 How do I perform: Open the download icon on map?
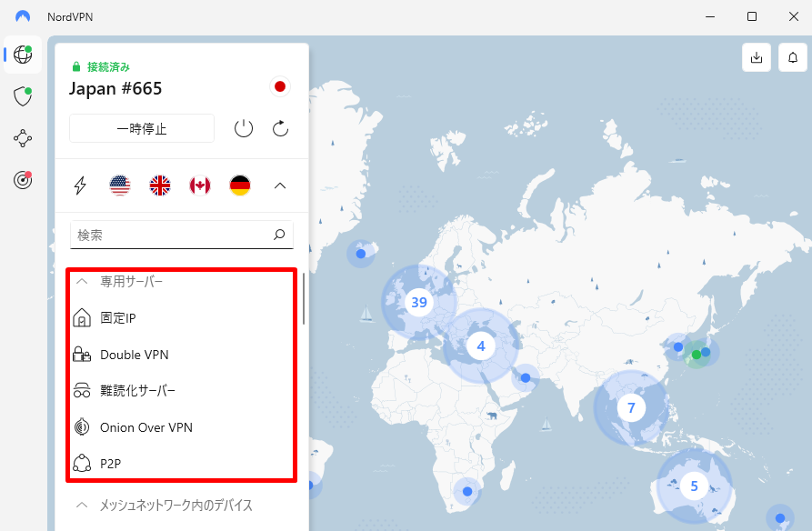pos(757,57)
